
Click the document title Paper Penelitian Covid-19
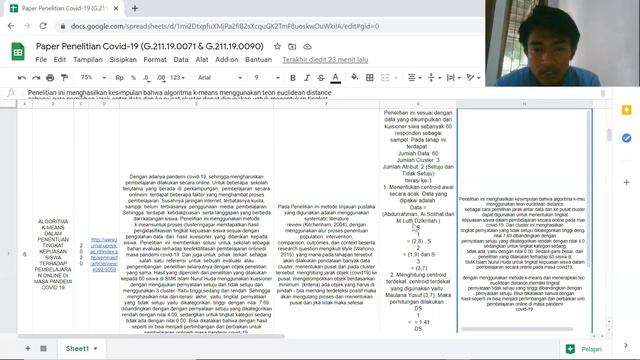coord(150,46)
